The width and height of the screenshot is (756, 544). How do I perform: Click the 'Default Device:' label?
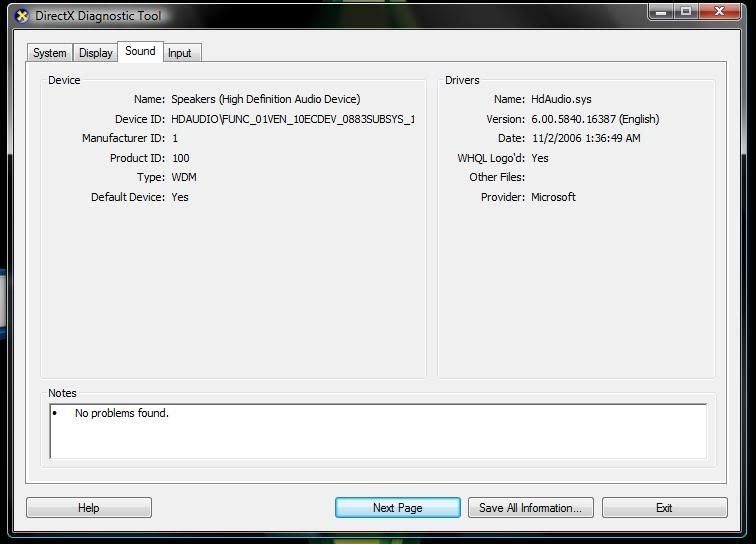point(128,197)
